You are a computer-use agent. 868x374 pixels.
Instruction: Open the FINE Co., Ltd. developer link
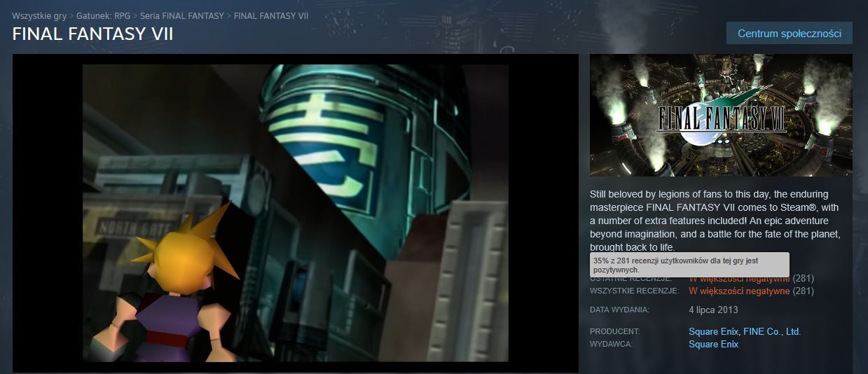coord(772,331)
